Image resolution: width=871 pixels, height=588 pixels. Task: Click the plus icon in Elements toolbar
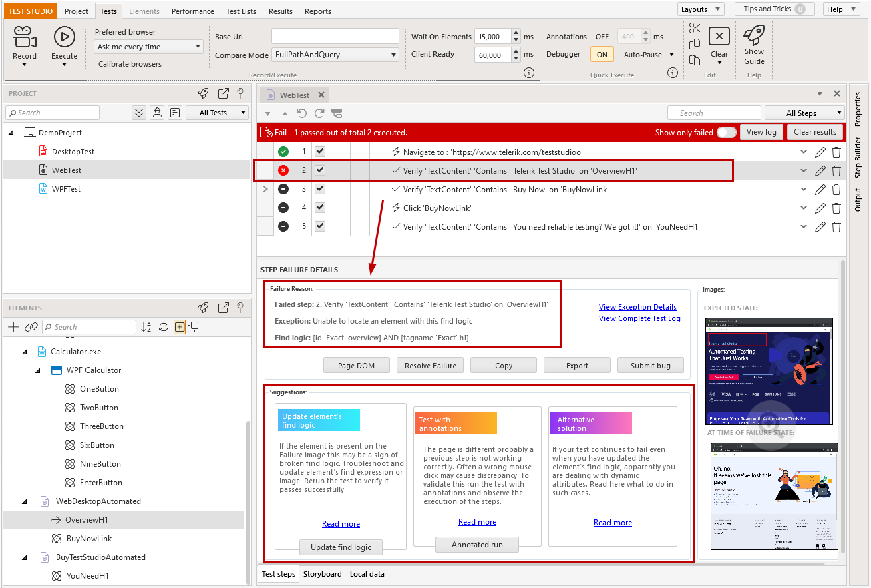click(x=13, y=327)
